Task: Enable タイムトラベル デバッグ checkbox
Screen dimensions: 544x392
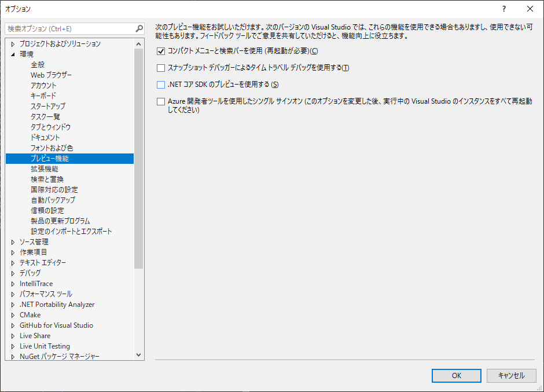Action: 160,68
